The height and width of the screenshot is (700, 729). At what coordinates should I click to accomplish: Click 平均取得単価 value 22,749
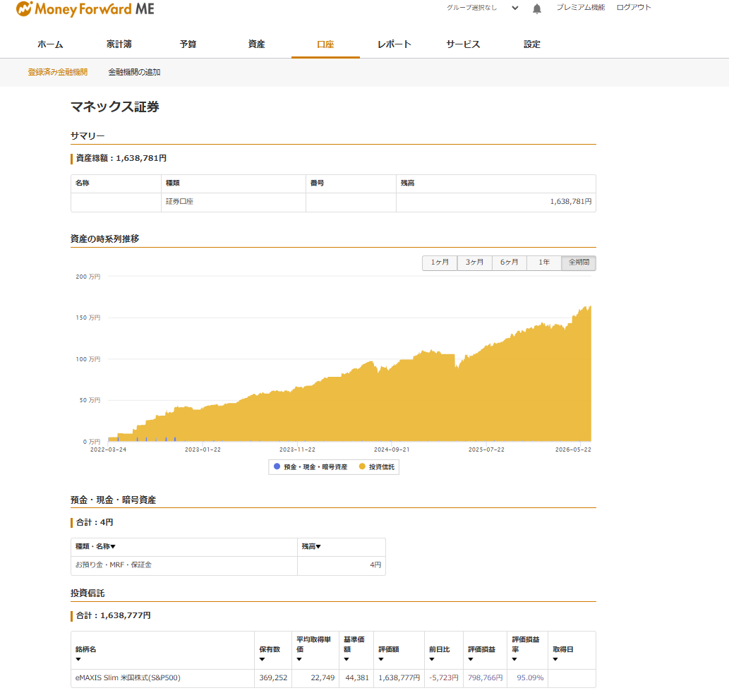(323, 677)
